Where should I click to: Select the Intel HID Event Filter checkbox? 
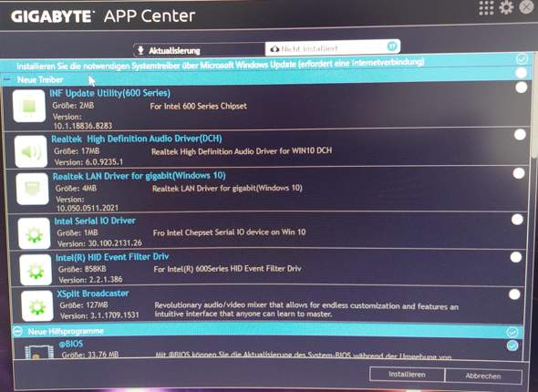516,257
